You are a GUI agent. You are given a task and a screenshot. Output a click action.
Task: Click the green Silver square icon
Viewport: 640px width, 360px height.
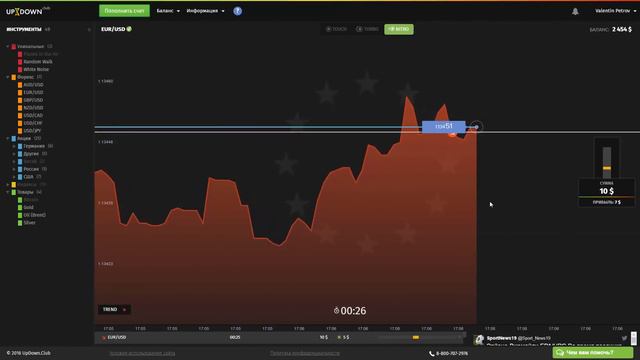[x=20, y=223]
